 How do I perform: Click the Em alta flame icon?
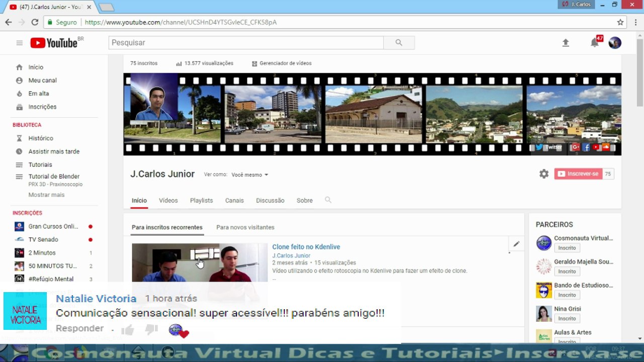click(19, 94)
